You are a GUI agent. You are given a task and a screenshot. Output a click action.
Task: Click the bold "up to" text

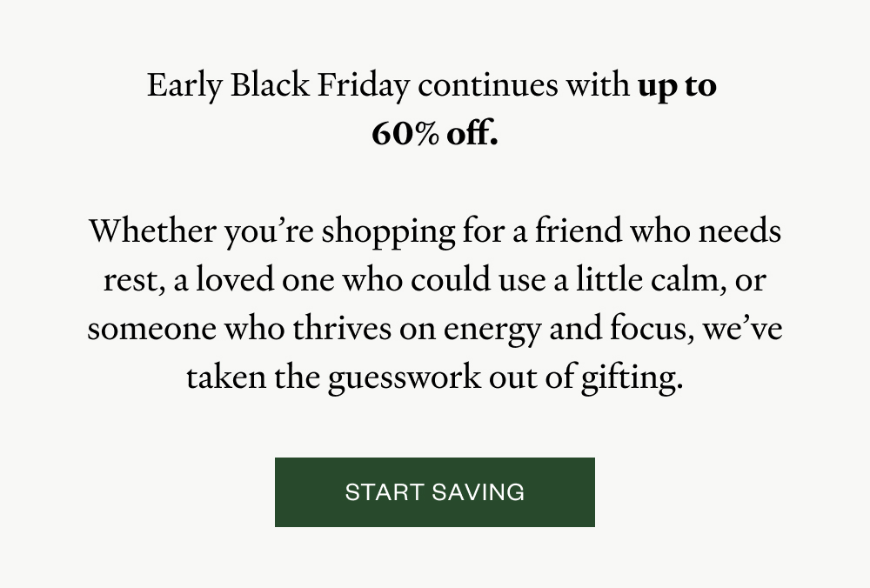677,85
